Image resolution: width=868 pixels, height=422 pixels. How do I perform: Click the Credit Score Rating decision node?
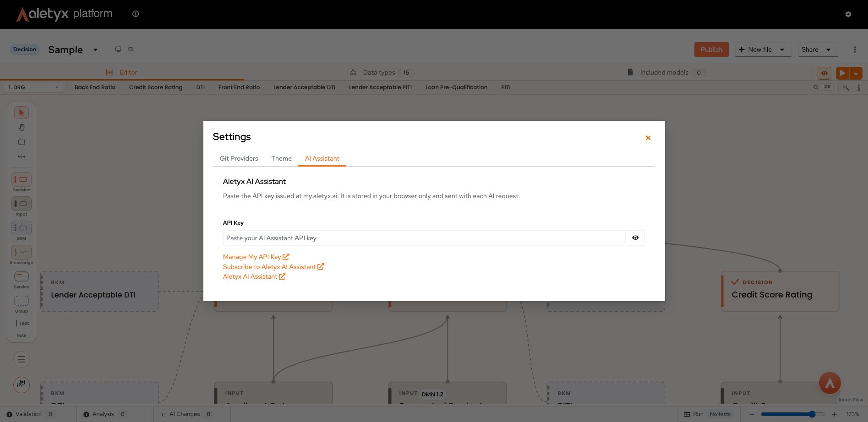click(x=780, y=291)
